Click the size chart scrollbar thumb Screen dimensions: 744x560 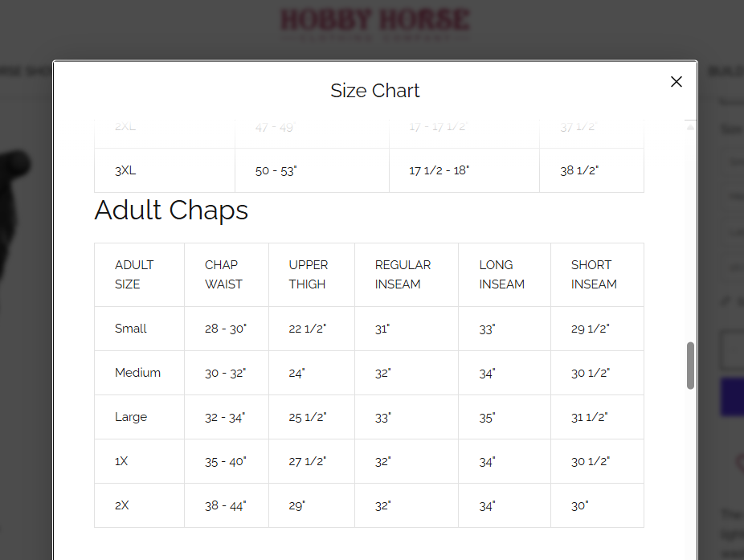coord(690,366)
